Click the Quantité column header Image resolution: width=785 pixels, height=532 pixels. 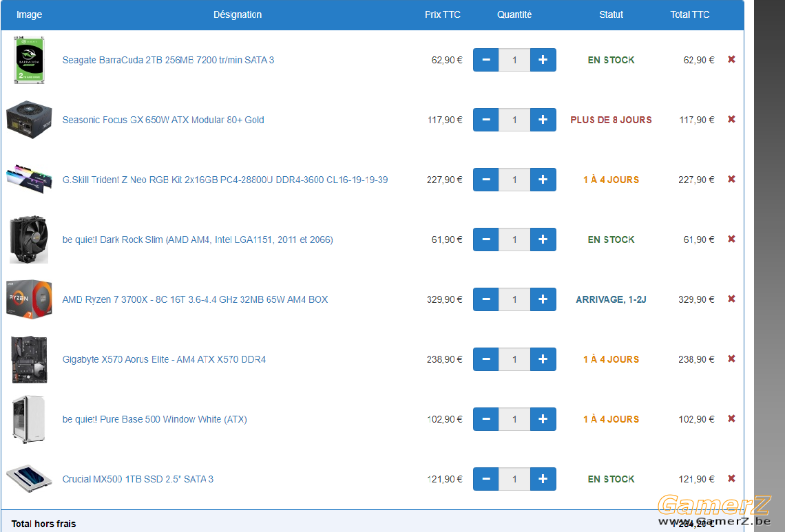[x=514, y=14]
